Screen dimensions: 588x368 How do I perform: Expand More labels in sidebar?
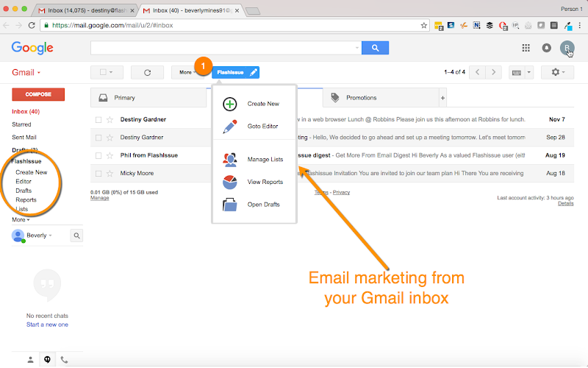tap(21, 219)
